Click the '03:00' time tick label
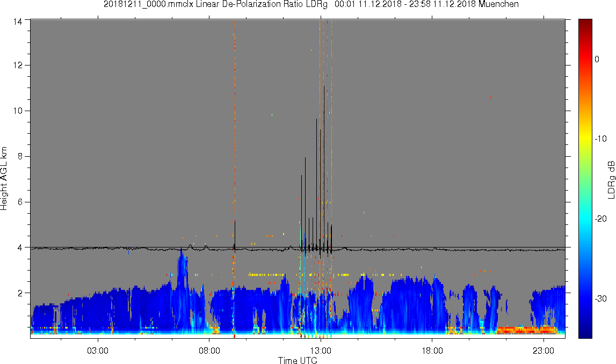The height and width of the screenshot is (364, 616). (x=97, y=351)
